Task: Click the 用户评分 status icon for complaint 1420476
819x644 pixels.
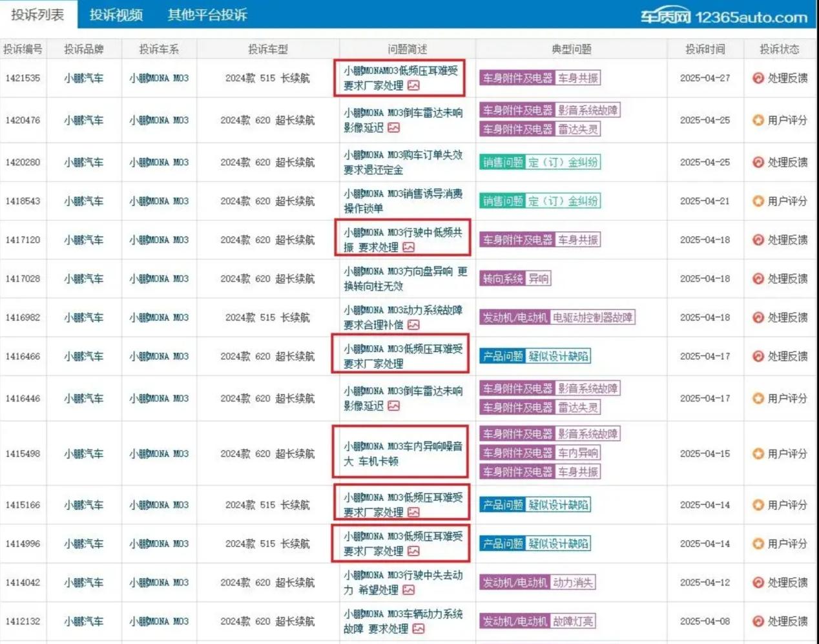Action: pos(758,120)
